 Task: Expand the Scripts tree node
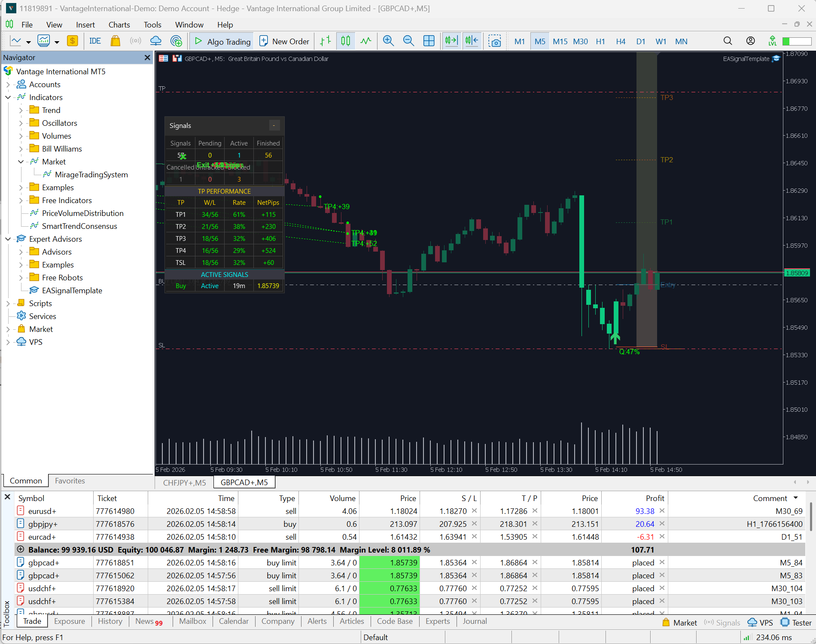click(8, 304)
